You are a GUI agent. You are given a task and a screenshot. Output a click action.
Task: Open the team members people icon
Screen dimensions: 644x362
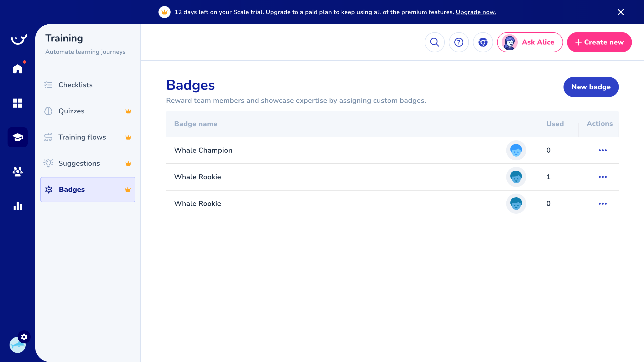(17, 172)
